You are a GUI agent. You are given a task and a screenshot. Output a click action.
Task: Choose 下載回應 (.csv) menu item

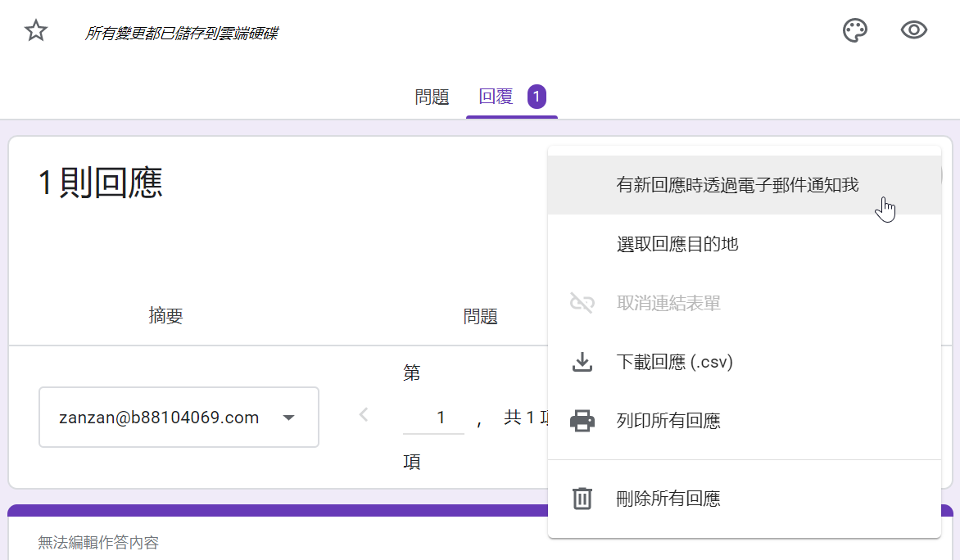pos(745,362)
